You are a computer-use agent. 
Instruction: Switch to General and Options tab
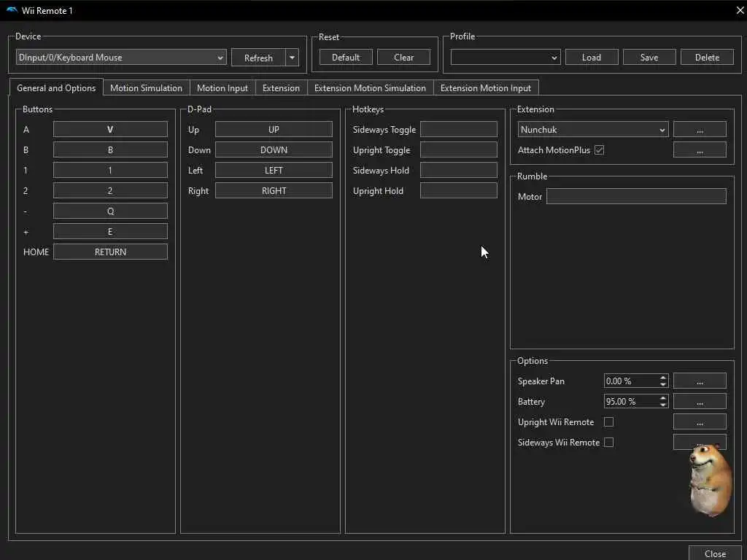(56, 87)
